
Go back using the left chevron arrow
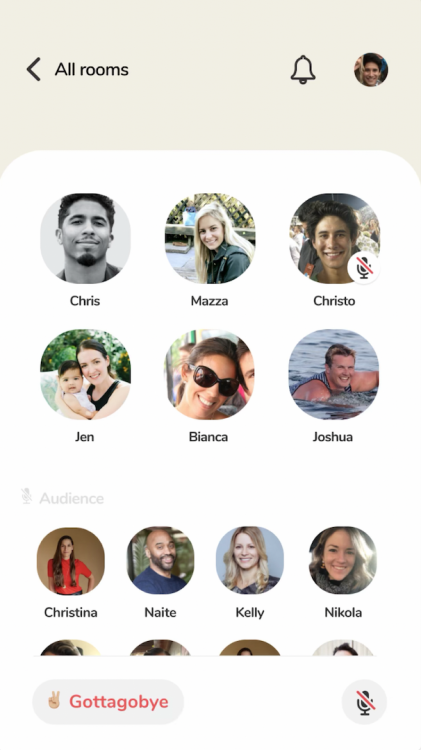click(33, 69)
